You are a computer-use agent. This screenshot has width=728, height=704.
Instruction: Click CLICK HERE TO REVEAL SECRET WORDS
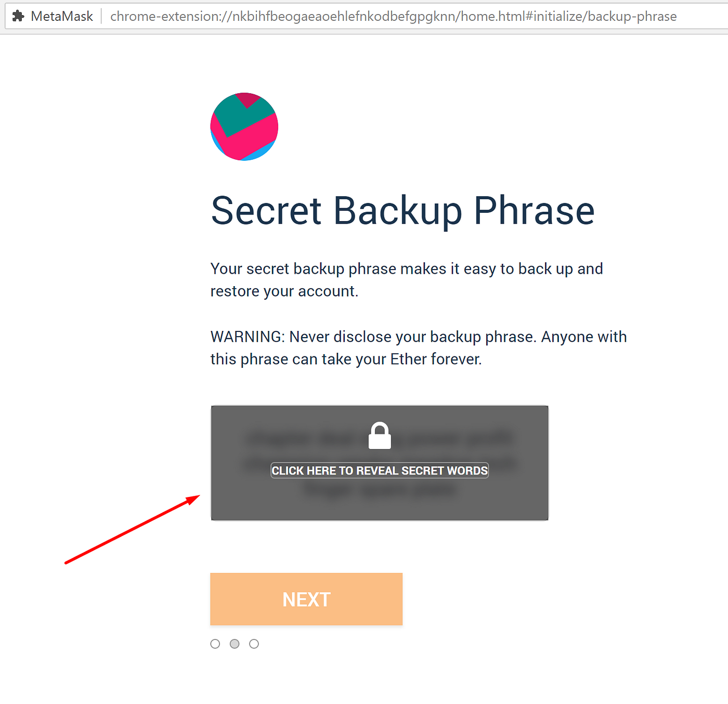point(379,470)
